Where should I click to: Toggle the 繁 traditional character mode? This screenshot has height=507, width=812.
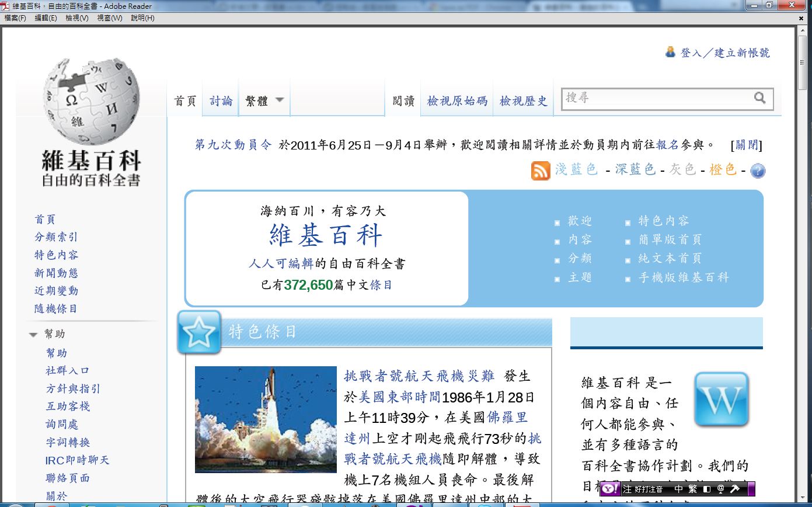693,489
